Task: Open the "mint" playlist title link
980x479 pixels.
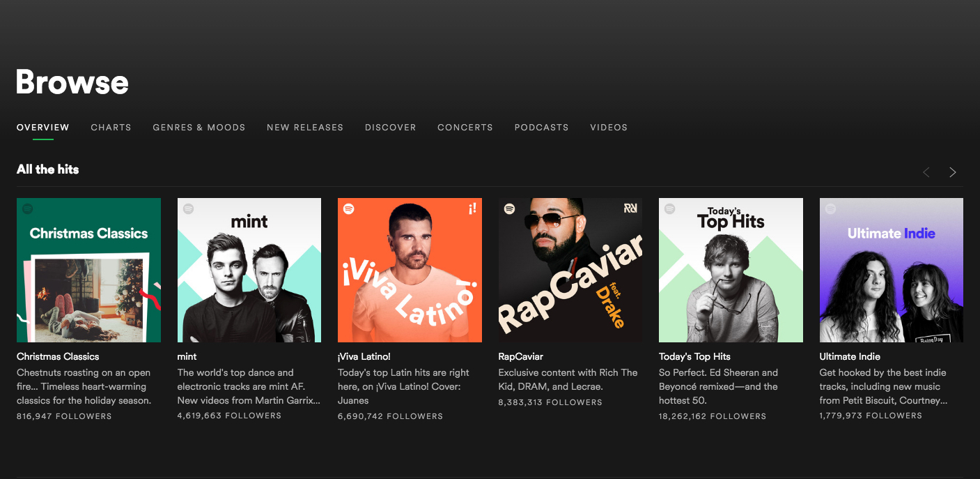Action: (187, 356)
